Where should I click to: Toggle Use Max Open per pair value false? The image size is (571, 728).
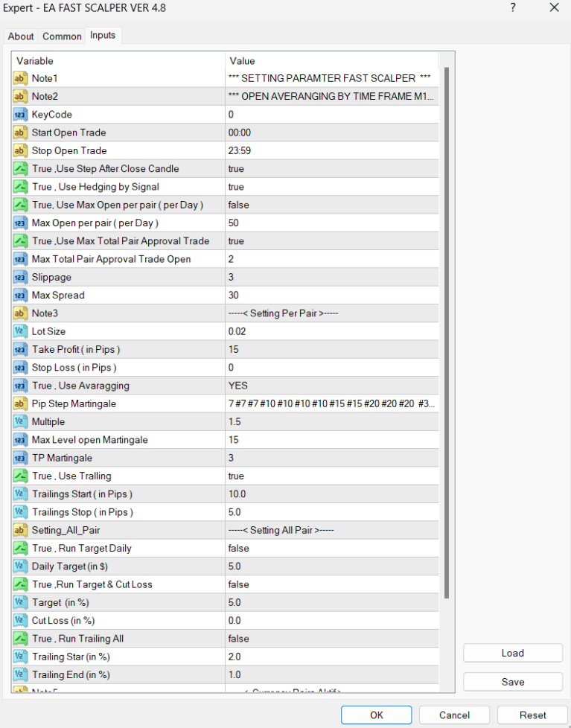click(x=332, y=205)
